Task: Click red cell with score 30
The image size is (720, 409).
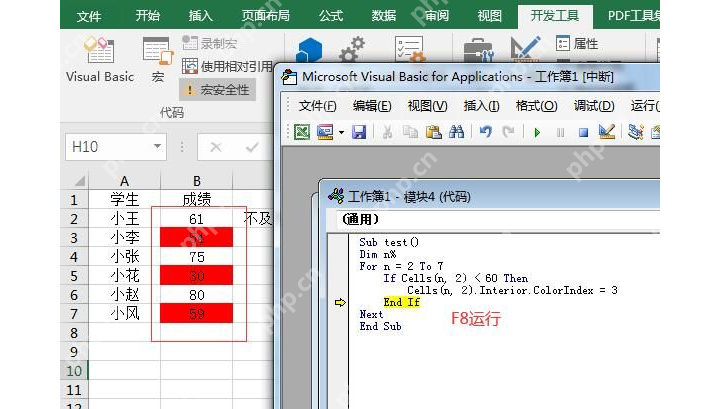Action: (x=197, y=276)
